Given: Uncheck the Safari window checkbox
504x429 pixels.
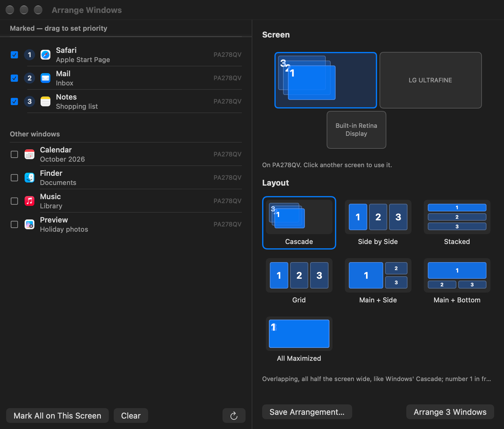Looking at the screenshot, I should (x=14, y=55).
